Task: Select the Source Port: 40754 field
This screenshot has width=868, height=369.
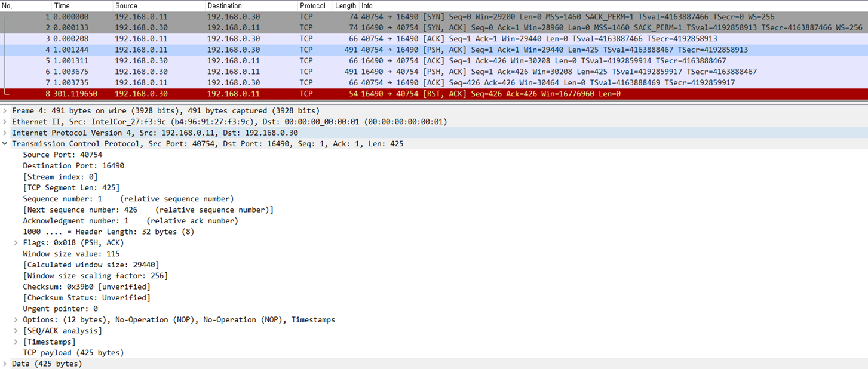Action: click(63, 155)
